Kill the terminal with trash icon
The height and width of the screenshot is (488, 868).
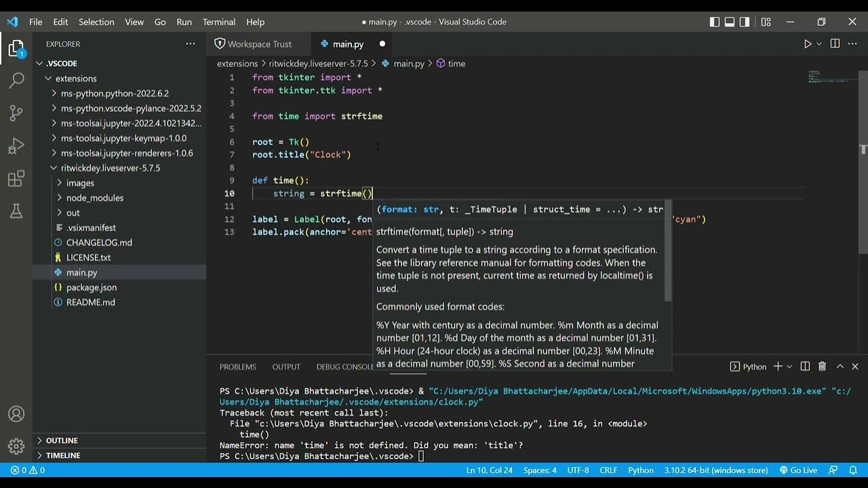822,367
